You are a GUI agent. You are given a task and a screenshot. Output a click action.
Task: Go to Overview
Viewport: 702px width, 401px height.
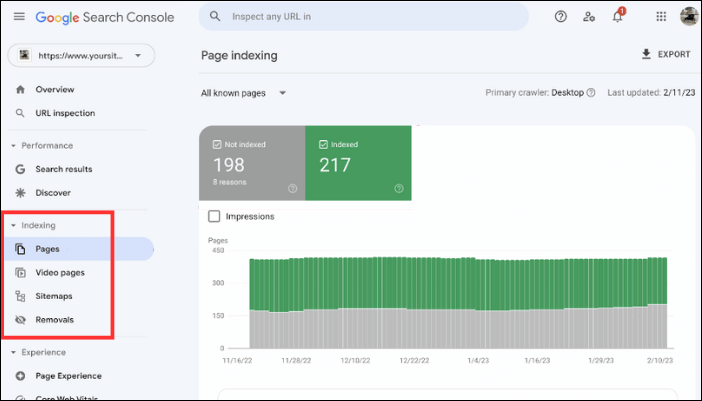coord(55,90)
